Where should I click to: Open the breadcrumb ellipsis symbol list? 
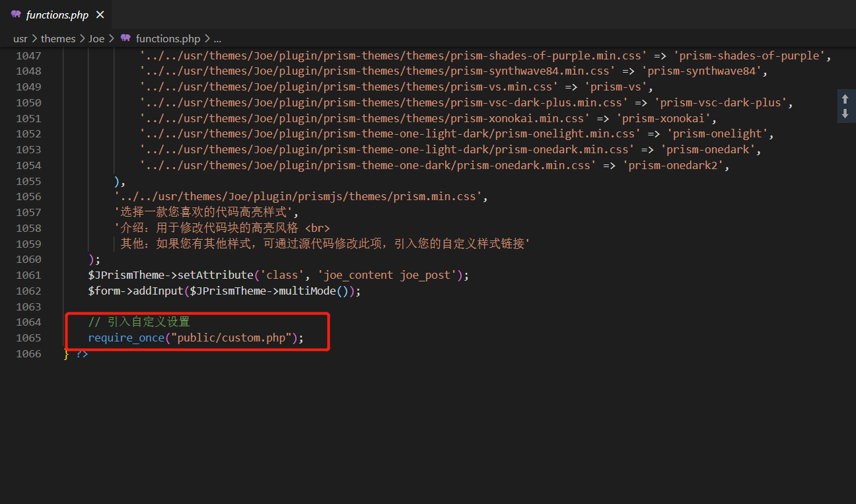(217, 38)
